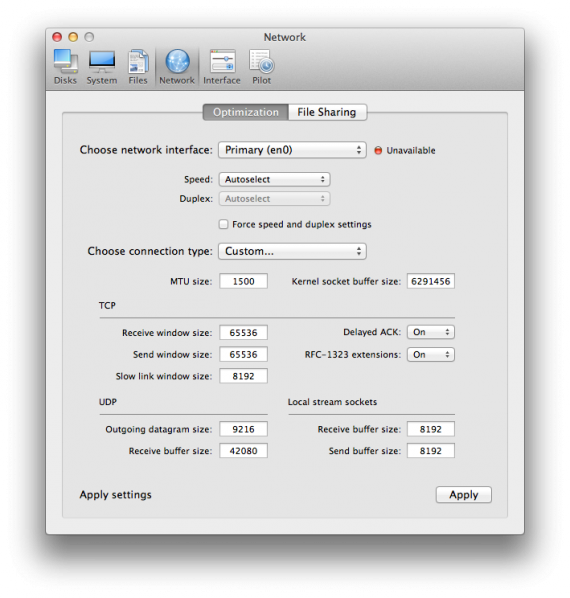The height and width of the screenshot is (598, 570).
Task: Click the Kernel socket buffer size field
Action: point(431,281)
